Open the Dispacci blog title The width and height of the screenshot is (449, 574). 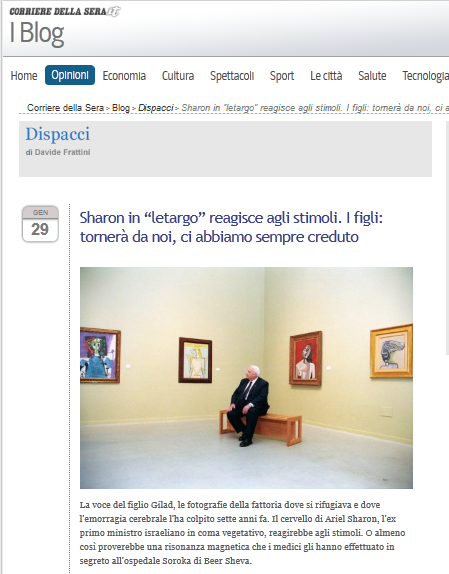coord(57,134)
